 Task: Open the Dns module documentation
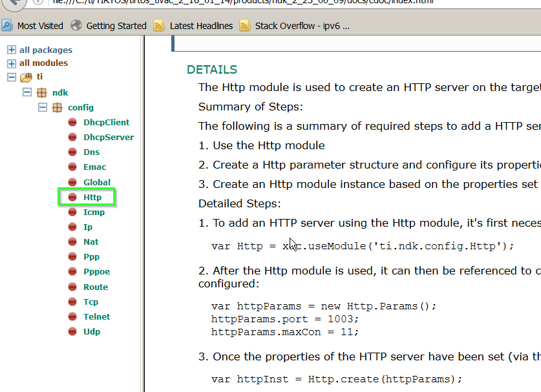[x=91, y=152]
